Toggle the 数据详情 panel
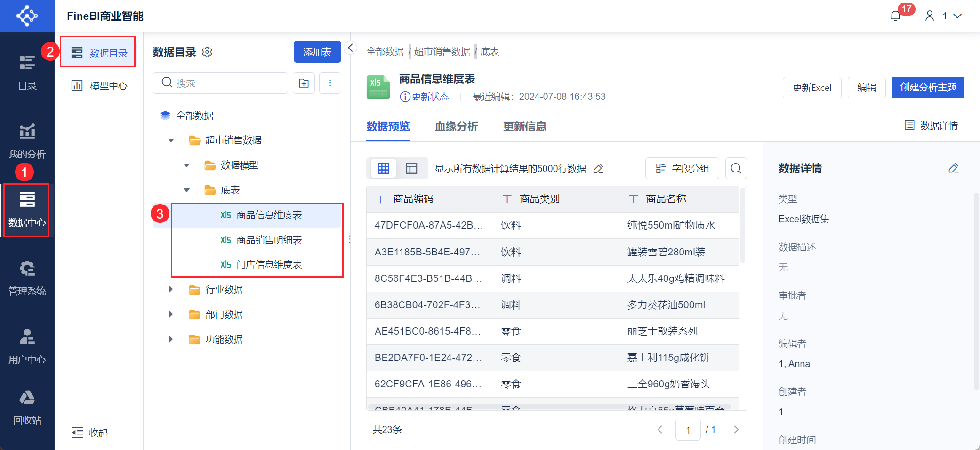980x450 pixels. (931, 125)
